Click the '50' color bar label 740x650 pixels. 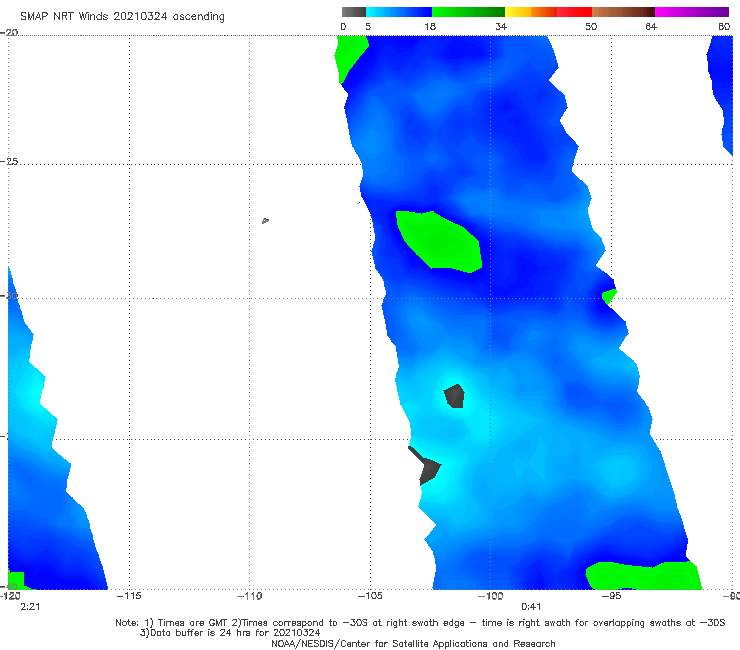(591, 27)
